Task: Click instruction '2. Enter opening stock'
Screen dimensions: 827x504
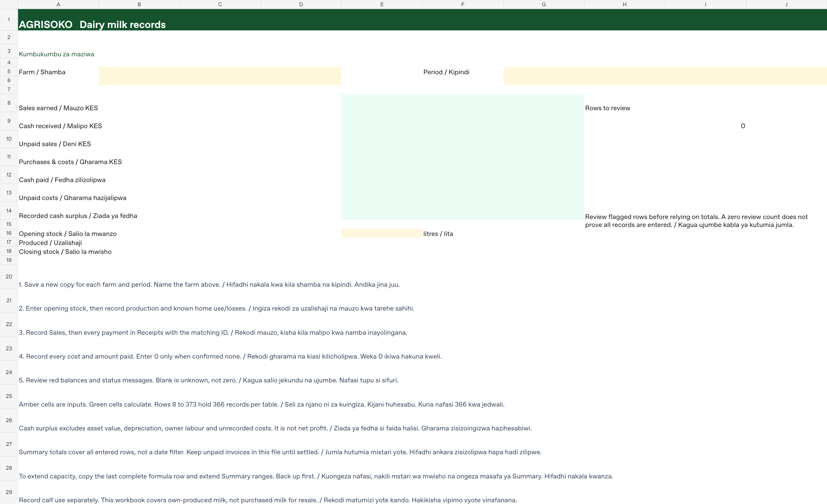Action: (216, 308)
